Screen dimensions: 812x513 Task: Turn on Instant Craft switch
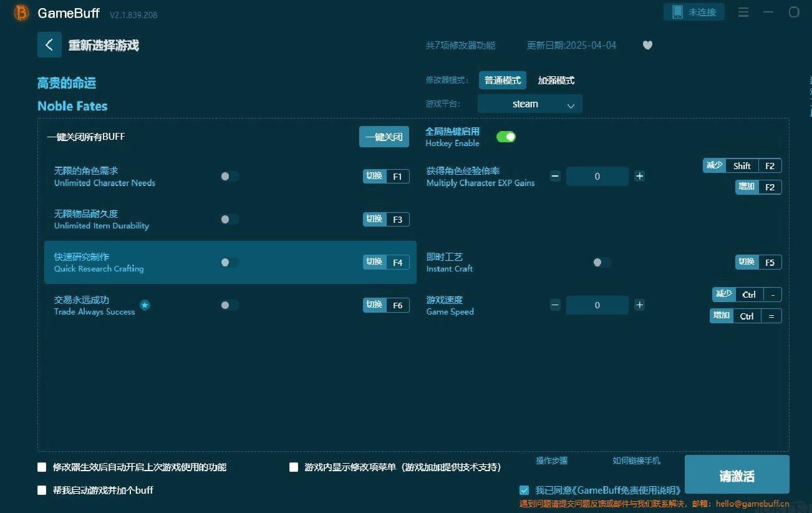click(602, 262)
